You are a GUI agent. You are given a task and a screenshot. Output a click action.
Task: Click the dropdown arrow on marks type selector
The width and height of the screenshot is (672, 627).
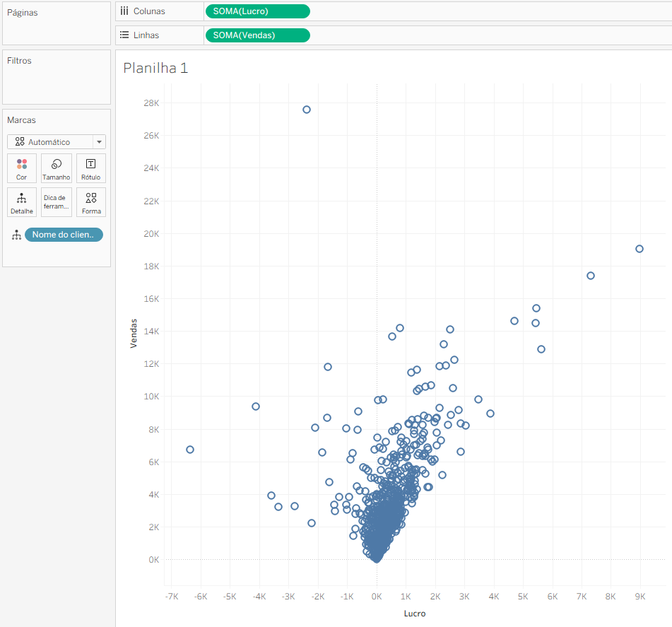click(x=100, y=142)
